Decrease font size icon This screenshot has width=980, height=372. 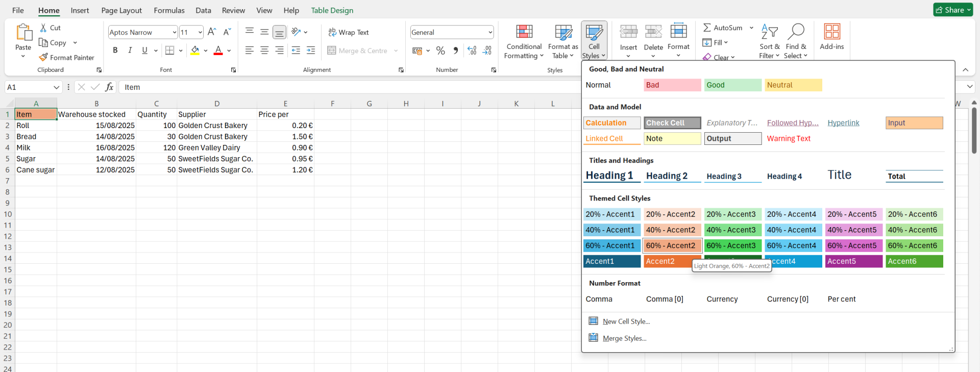[227, 32]
